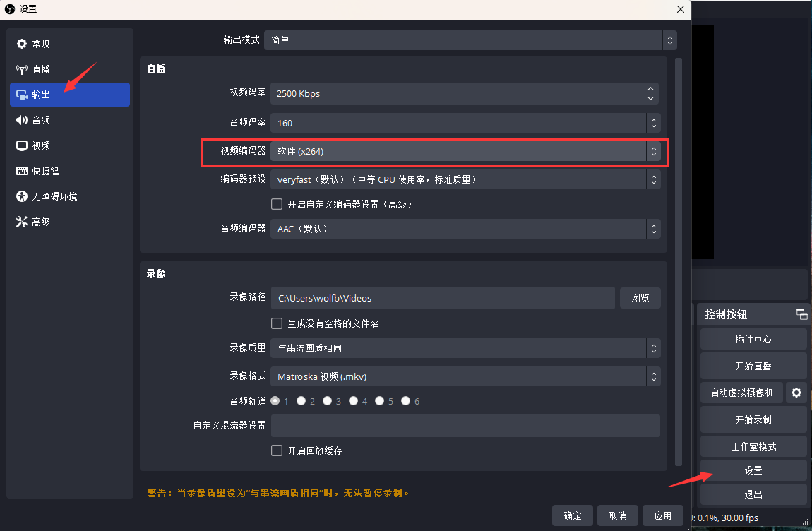This screenshot has width=812, height=531.
Task: Click 开始直播 in main window
Action: click(753, 366)
